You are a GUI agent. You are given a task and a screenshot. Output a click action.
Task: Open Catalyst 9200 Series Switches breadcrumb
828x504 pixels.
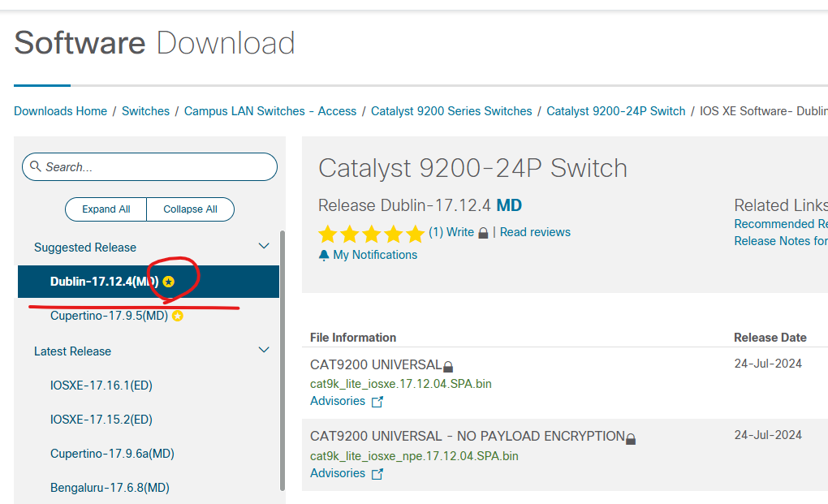click(451, 111)
